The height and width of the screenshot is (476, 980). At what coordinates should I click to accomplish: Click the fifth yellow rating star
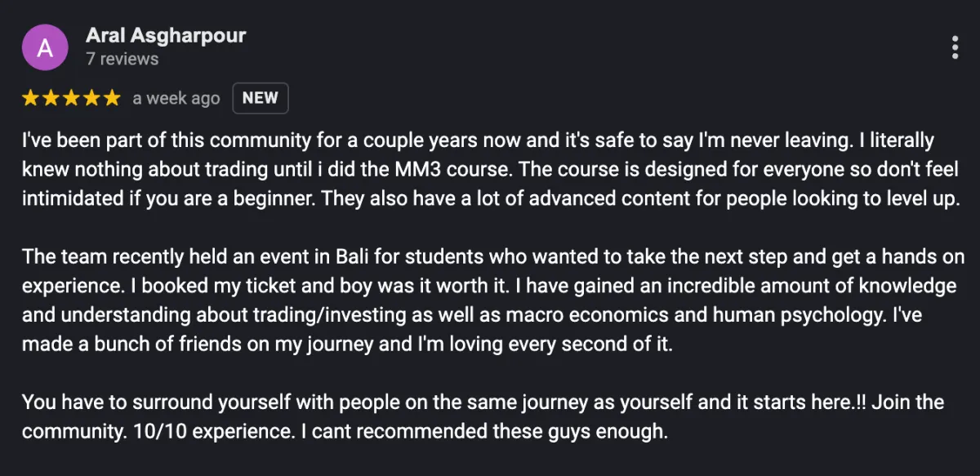(112, 98)
